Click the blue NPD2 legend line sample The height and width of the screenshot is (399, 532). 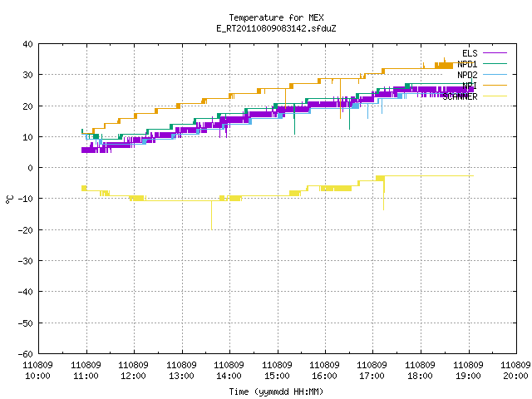495,74
